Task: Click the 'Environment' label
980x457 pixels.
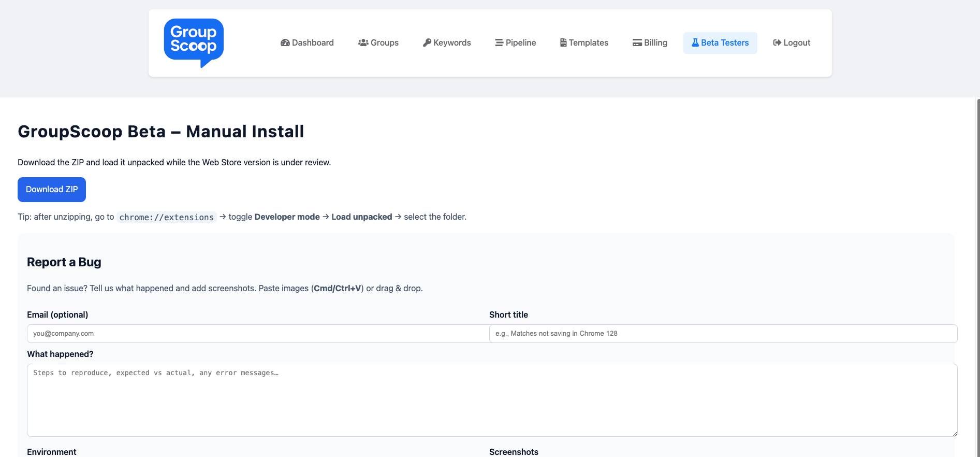Action: 52,452
